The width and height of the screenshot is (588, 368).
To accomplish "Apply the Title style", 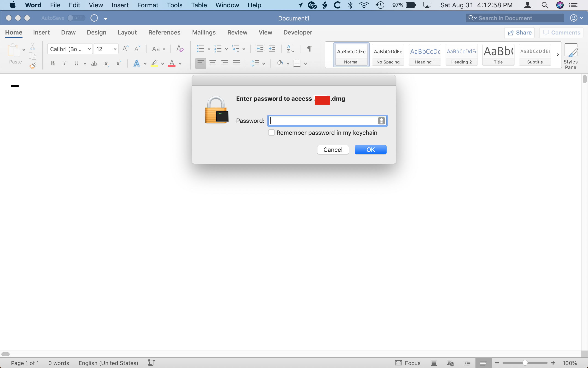I will pyautogui.click(x=498, y=55).
